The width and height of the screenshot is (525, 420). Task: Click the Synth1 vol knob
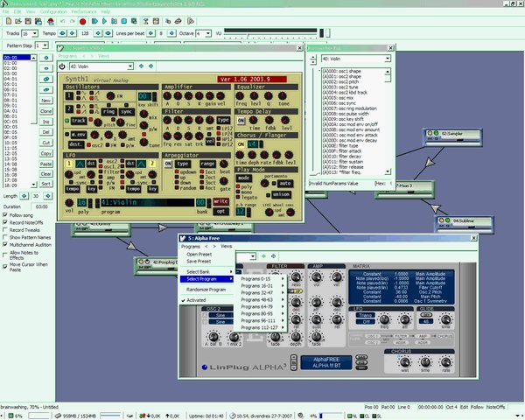point(69,203)
